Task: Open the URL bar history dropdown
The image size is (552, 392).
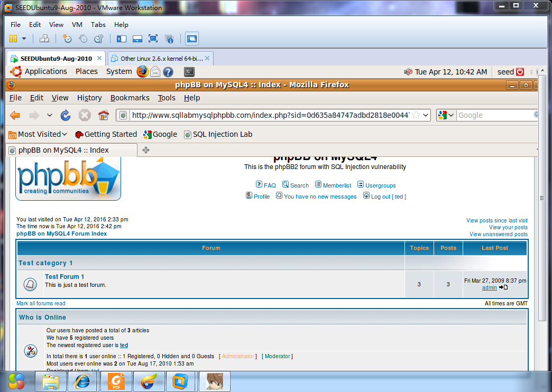Action: click(426, 115)
